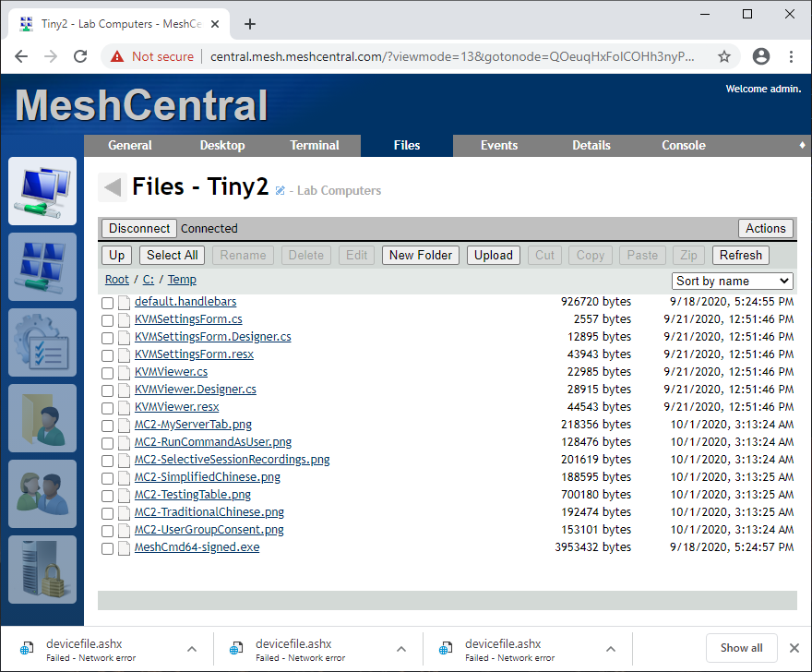Expand third devicefile.ashx download options chevron
This screenshot has height=672, width=812.
click(611, 649)
